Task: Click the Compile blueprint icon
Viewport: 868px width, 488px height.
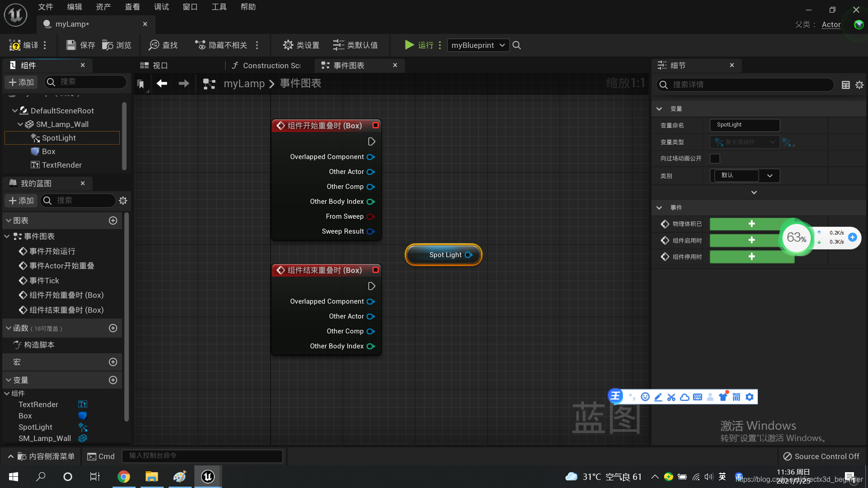Action: click(x=15, y=45)
